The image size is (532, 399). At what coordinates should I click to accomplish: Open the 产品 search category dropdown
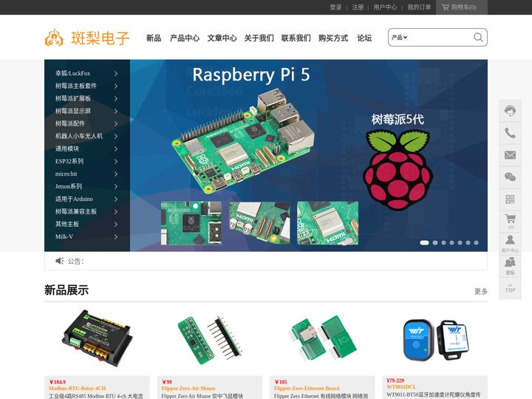(x=399, y=38)
